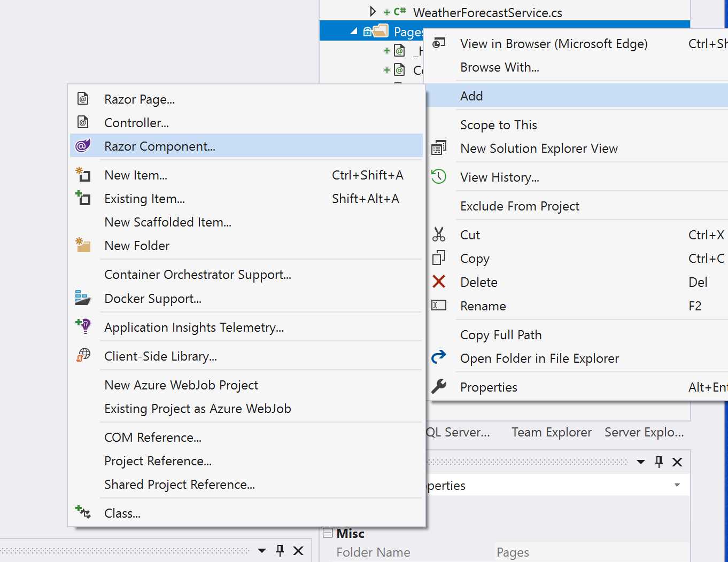Close the bottom-left tool window
This screenshot has height=562, width=728.
pos(298,550)
